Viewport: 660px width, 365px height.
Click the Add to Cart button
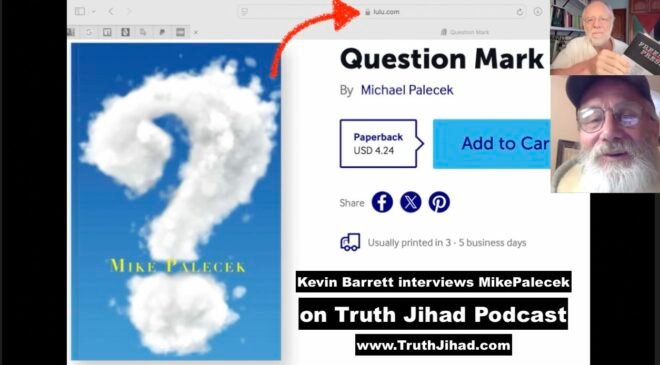tap(492, 144)
